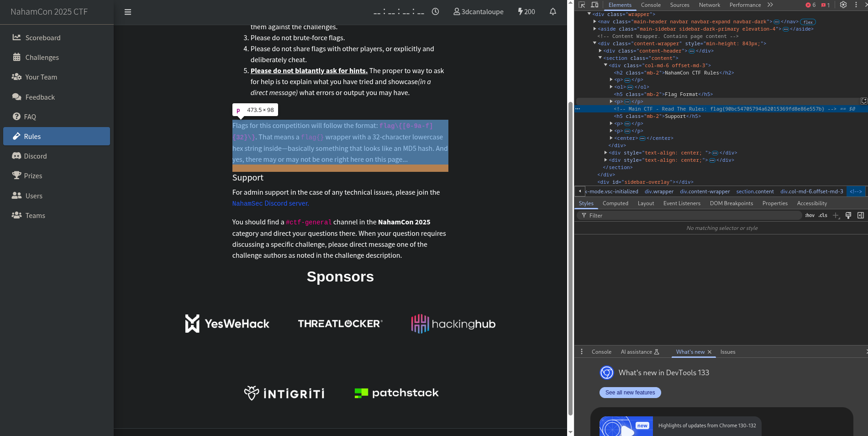Image resolution: width=868 pixels, height=436 pixels.
Task: Show more DevTools tabs with the chevron
Action: (x=770, y=5)
